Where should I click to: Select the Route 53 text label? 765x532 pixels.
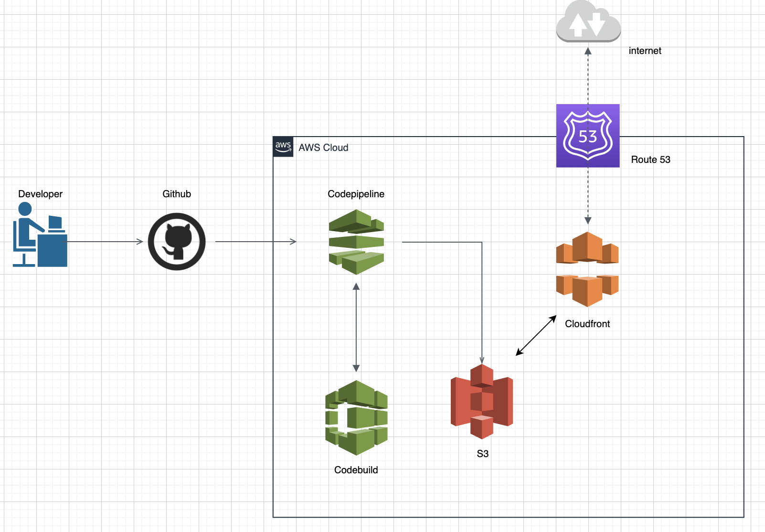pyautogui.click(x=650, y=160)
